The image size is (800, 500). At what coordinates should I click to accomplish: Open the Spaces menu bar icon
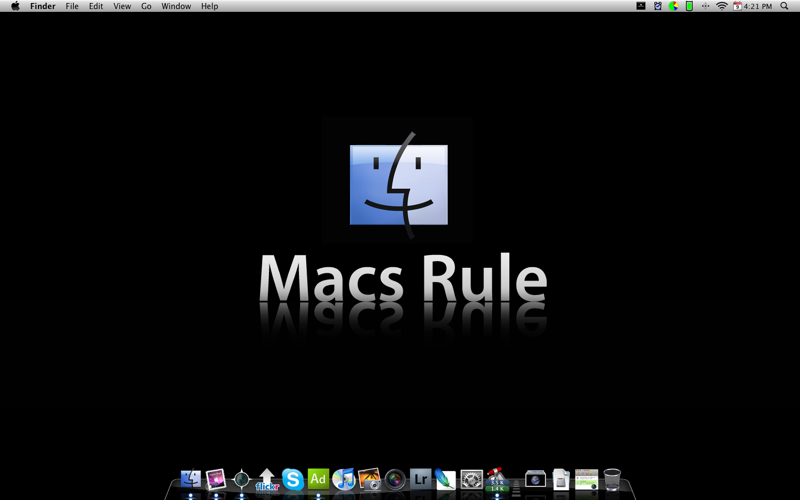tap(705, 6)
